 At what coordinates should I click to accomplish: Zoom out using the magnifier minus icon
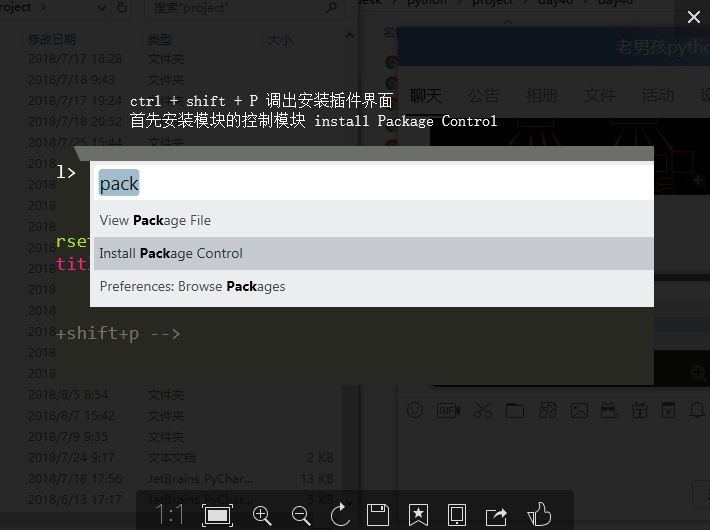coord(301,515)
